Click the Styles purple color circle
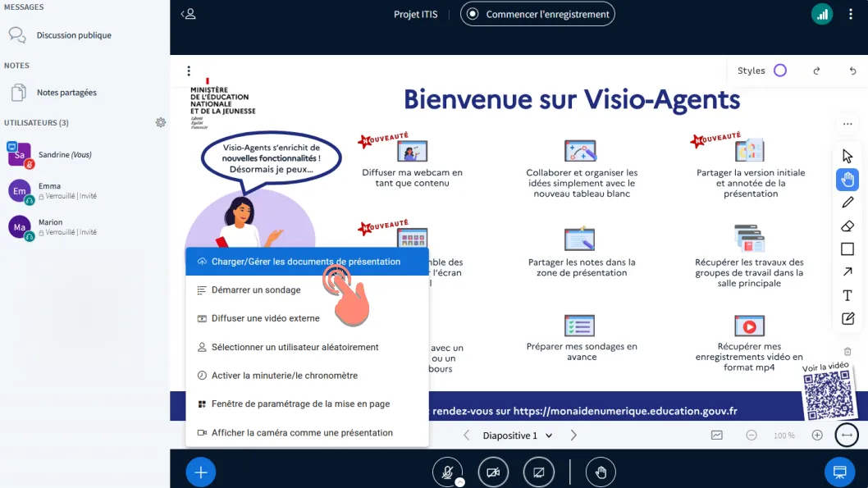 point(780,71)
